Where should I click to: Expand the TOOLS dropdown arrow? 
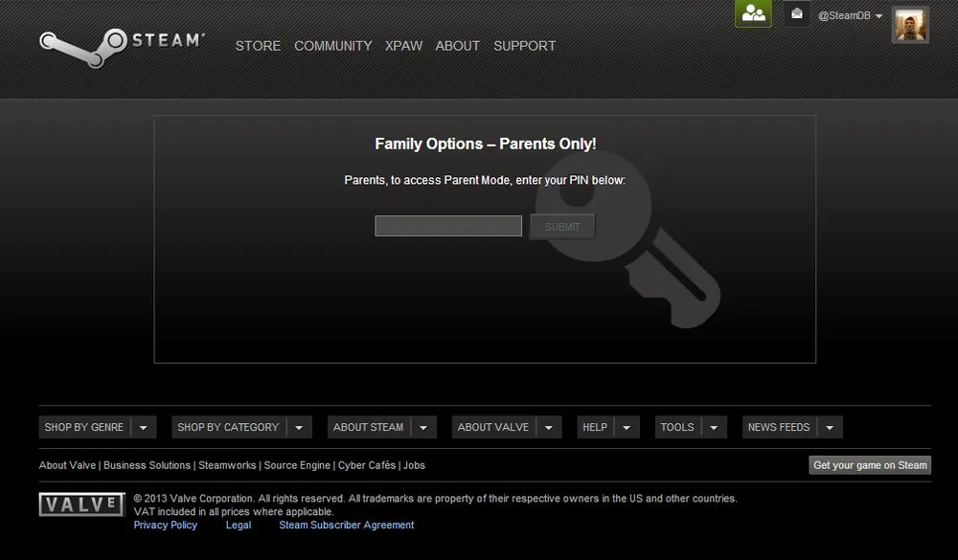coord(715,428)
